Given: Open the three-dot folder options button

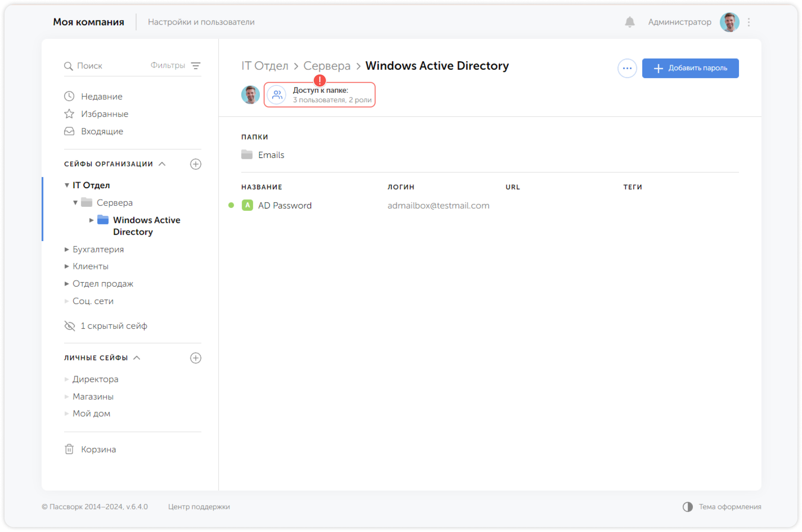Looking at the screenshot, I should 627,68.
